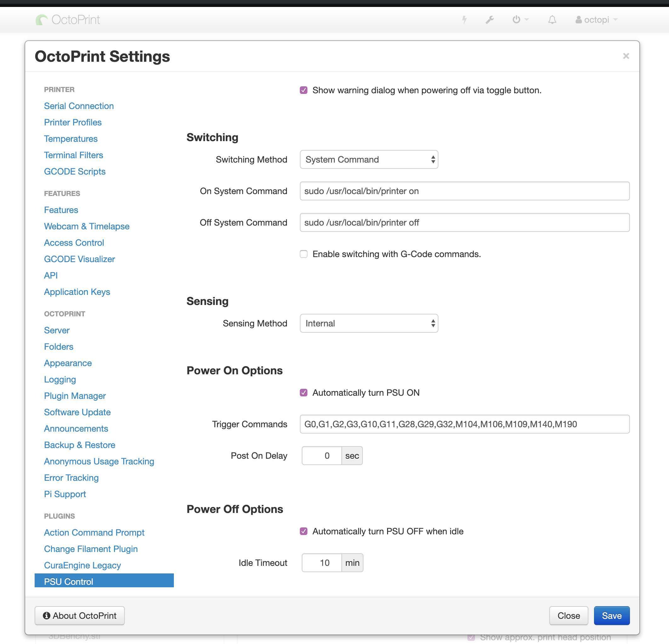
Task: Open Anonymous Usage Tracking settings
Action: pos(99,461)
